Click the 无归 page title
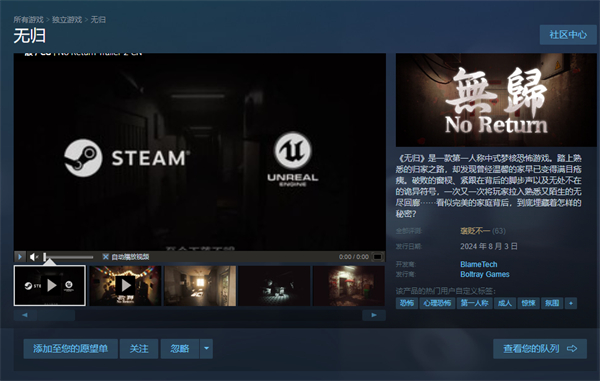 pyautogui.click(x=30, y=36)
